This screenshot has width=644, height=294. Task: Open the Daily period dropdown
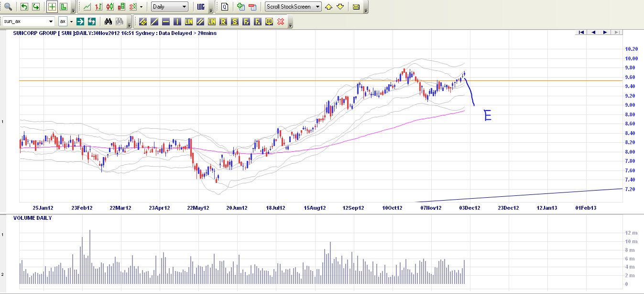pos(170,7)
